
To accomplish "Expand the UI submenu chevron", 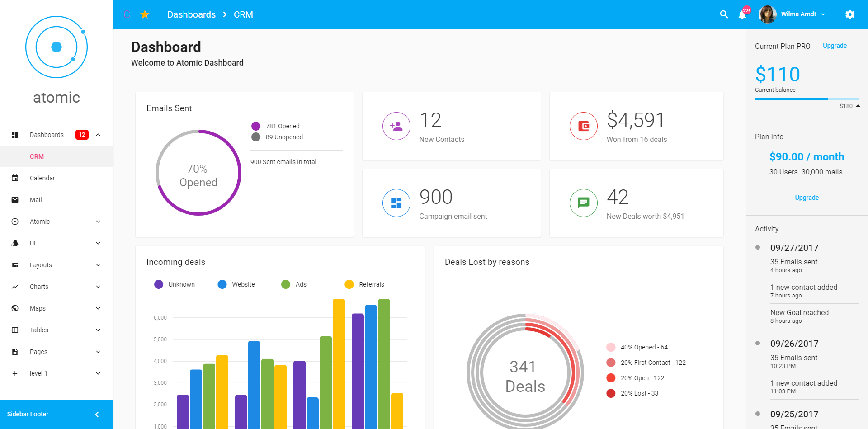I will 98,243.
